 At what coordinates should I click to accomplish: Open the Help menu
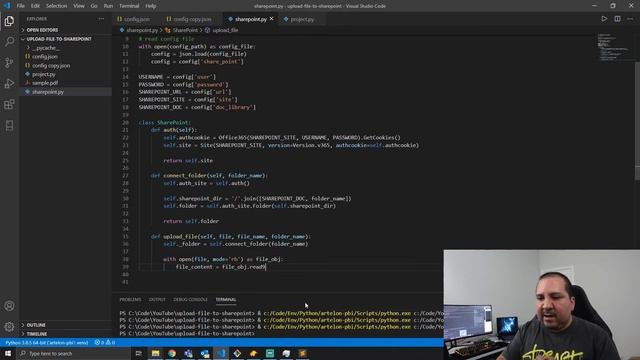point(151,6)
